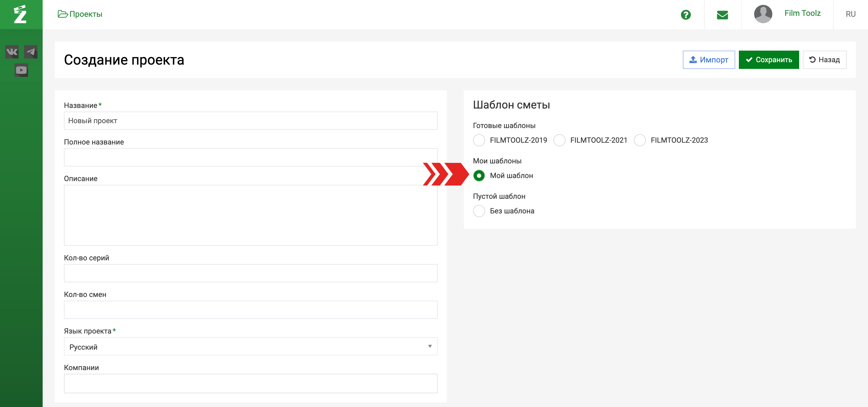
Task: Go to Проекты in the top bar
Action: (80, 14)
